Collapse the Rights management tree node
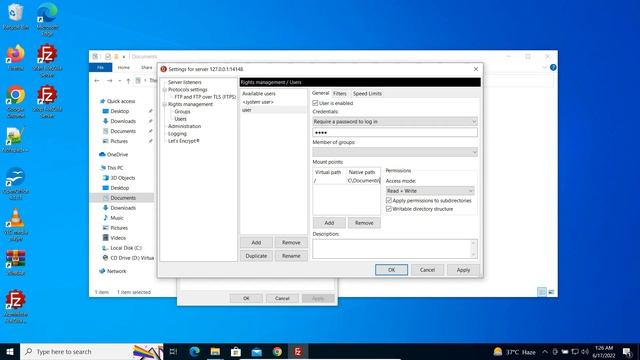 [x=165, y=104]
